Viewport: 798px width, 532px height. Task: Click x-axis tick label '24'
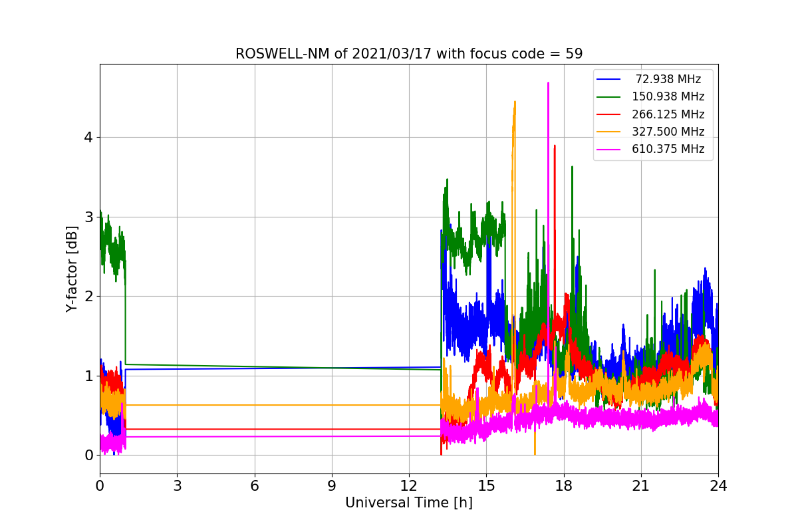point(718,486)
